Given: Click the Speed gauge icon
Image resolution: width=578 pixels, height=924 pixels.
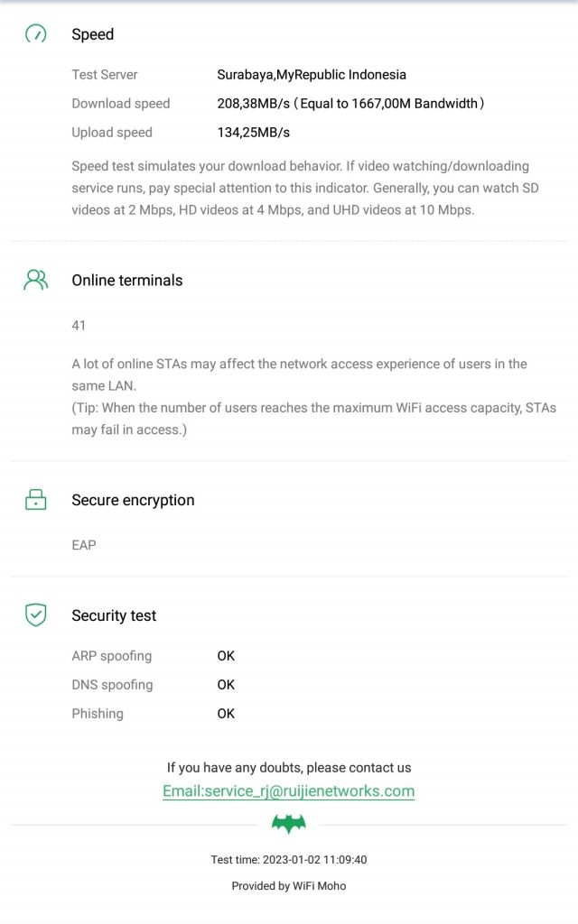Looking at the screenshot, I should (36, 33).
